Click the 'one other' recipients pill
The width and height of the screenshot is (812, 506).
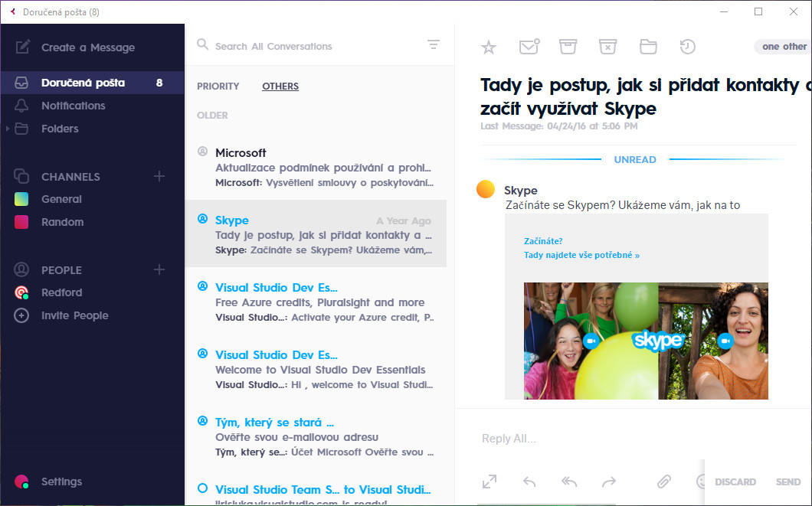783,47
